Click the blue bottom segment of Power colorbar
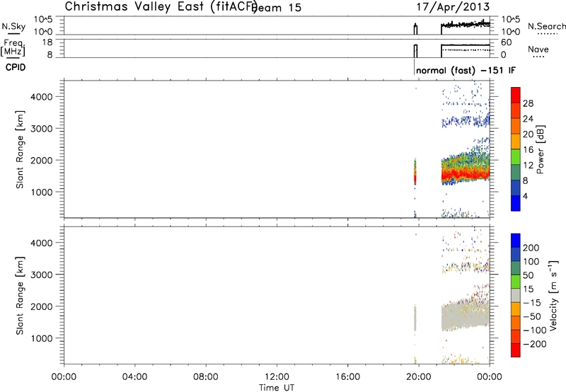The width and height of the screenshot is (566, 392). tap(516, 203)
